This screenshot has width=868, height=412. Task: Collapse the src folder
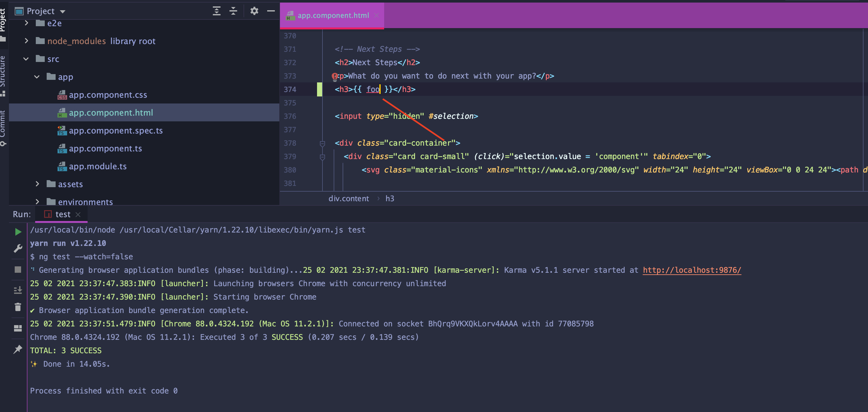pos(26,58)
